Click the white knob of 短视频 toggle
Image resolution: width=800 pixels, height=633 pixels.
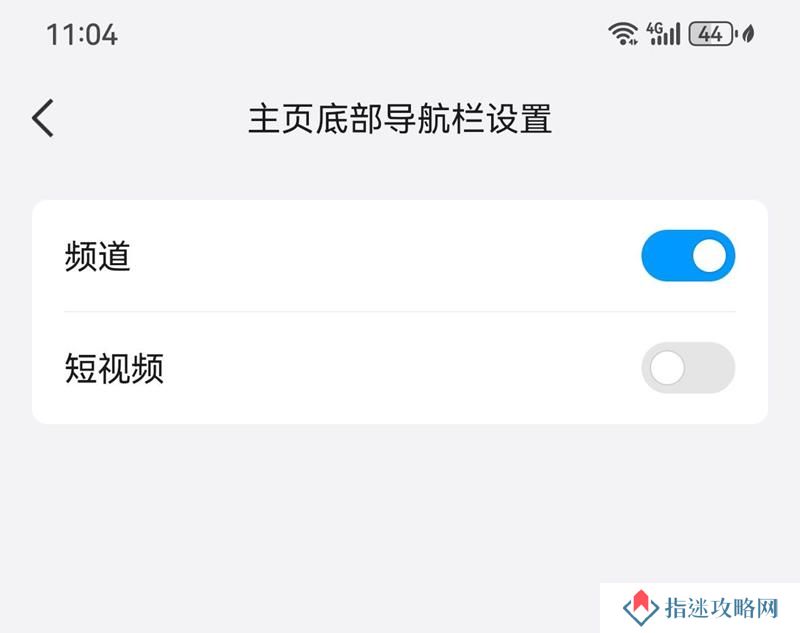pyautogui.click(x=667, y=368)
